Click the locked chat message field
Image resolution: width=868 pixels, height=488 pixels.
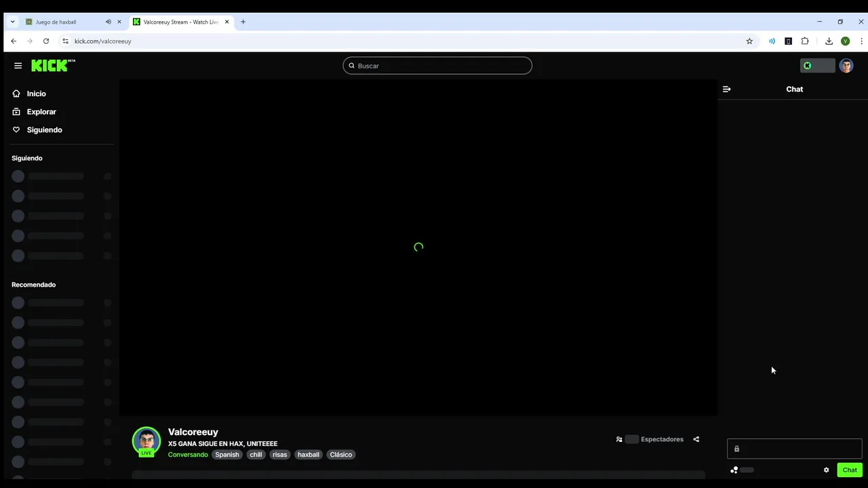tap(794, 449)
